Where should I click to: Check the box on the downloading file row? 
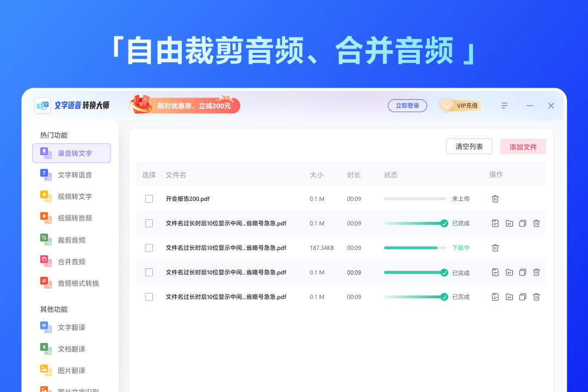[x=149, y=248]
